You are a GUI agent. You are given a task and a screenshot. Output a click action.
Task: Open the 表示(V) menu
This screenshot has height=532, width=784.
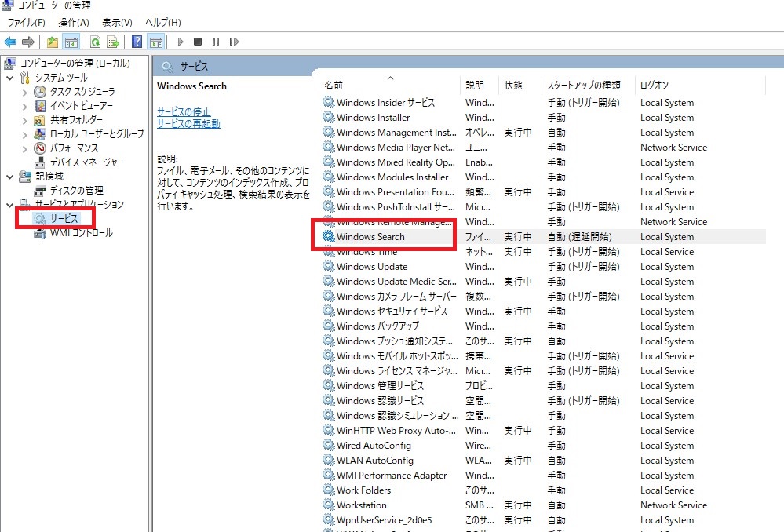point(117,23)
